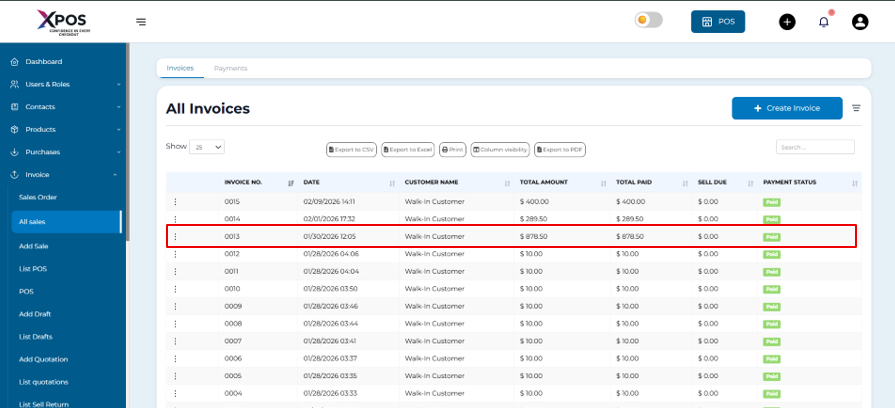Screen dimensions: 895x408
Task: Click the invoice search field
Action: (x=815, y=147)
